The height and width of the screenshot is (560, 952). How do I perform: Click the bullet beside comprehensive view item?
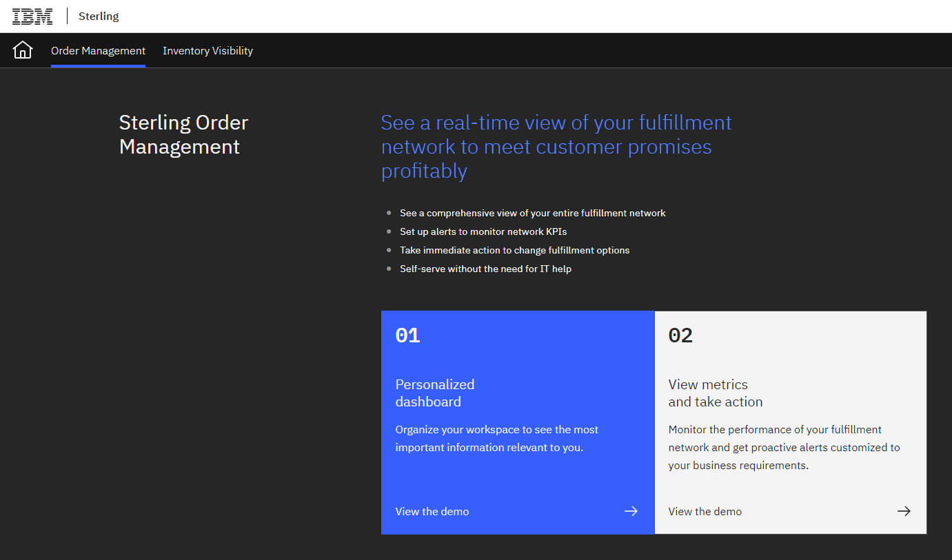(x=389, y=213)
